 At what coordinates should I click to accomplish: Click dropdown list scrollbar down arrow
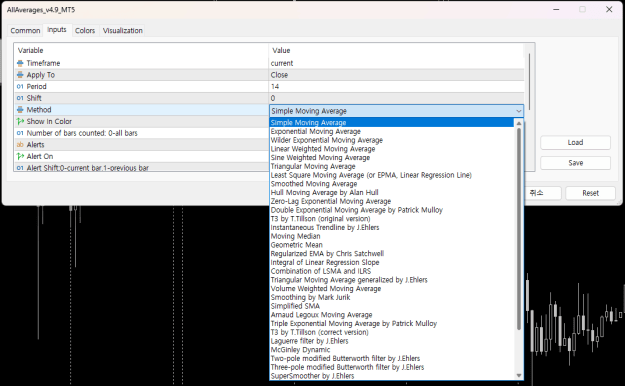519,375
